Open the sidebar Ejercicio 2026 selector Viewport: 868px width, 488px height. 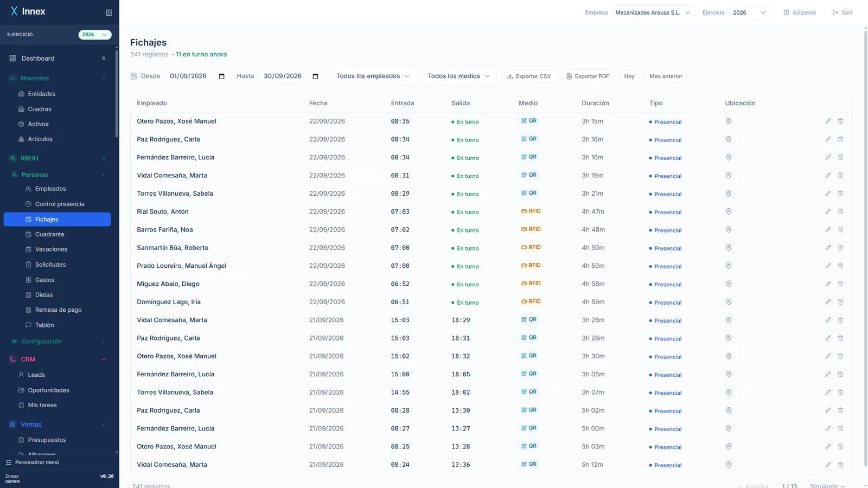[x=95, y=35]
